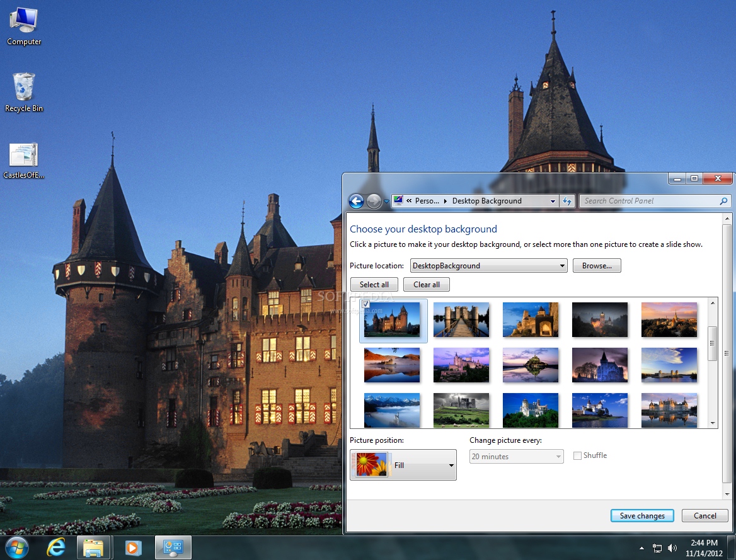Select the castle with wooden bridge thumbnail
Viewport: 736px width, 560px height.
click(461, 319)
